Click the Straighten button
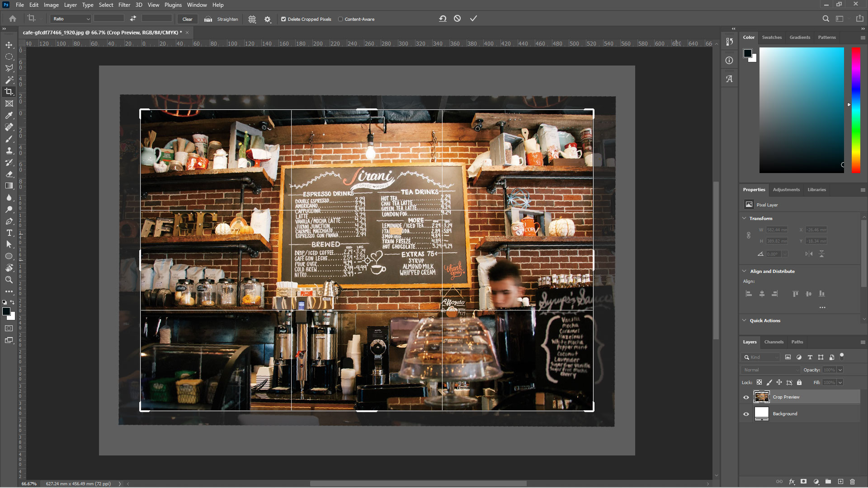The width and height of the screenshot is (868, 488). (221, 19)
